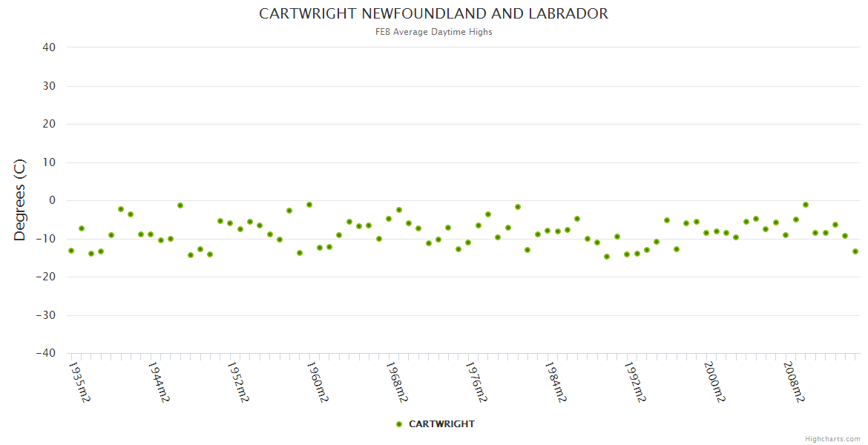Click the 2008m2 x-axis label

click(795, 382)
